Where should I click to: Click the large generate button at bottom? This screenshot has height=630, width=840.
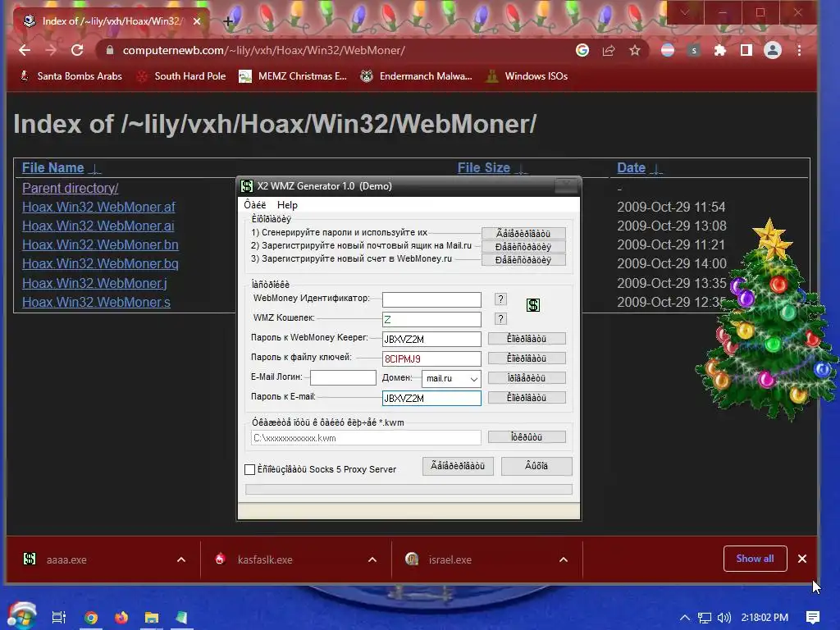pyautogui.click(x=458, y=466)
